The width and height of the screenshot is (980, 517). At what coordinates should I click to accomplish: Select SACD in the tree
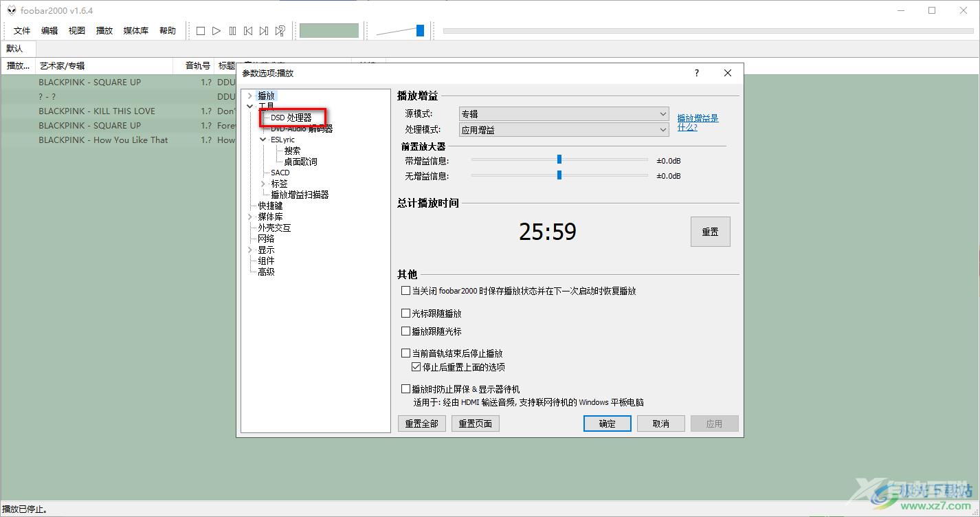280,173
